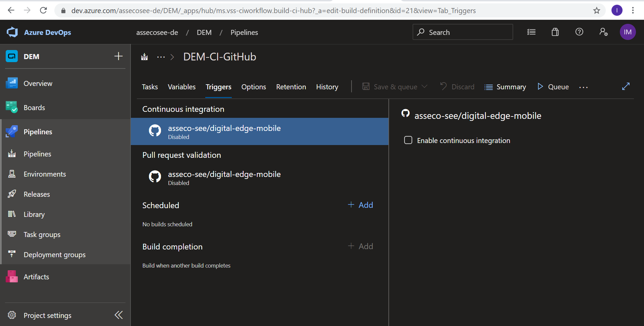Screen dimensions: 644x326
Task: Click the browser address bar URL
Action: tap(273, 11)
